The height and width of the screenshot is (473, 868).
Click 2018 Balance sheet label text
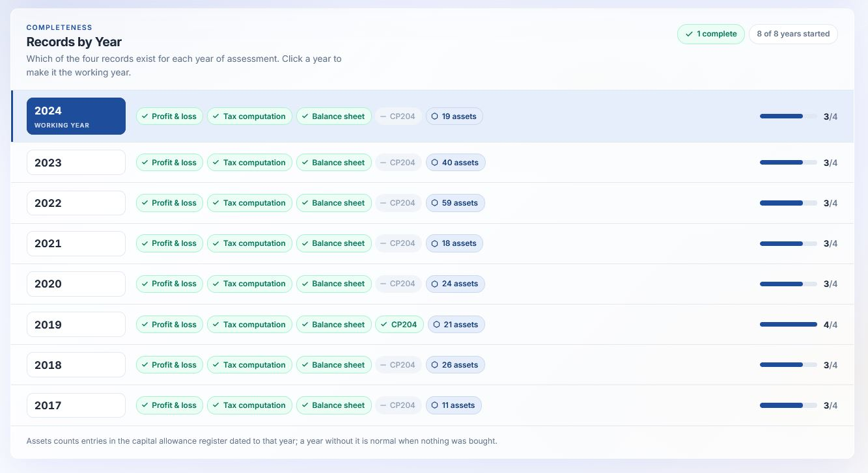tap(339, 365)
